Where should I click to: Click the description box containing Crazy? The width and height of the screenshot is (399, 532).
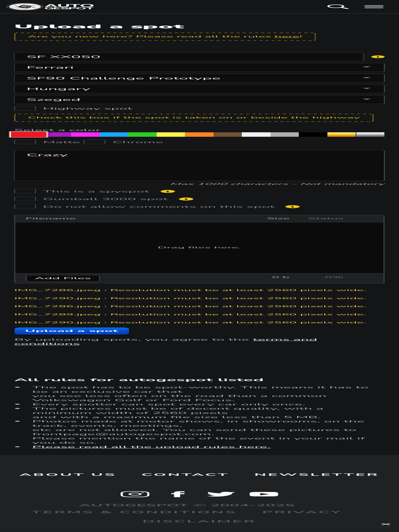point(199,166)
